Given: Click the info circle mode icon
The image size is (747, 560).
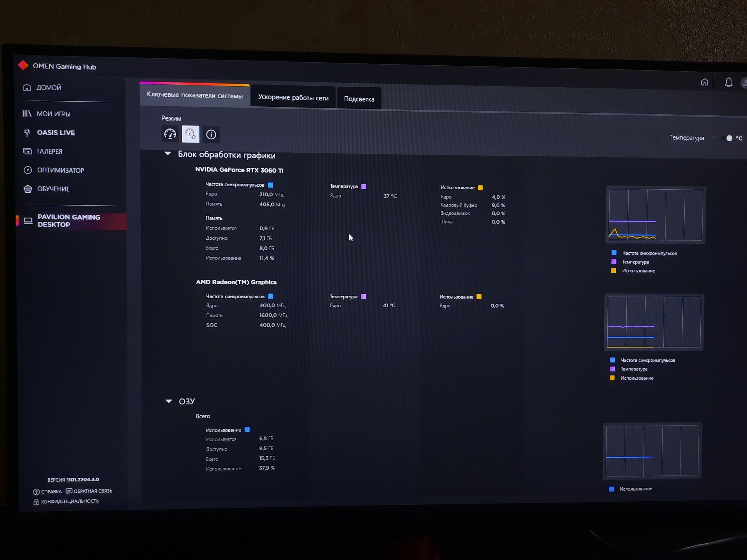Looking at the screenshot, I should 211,134.
